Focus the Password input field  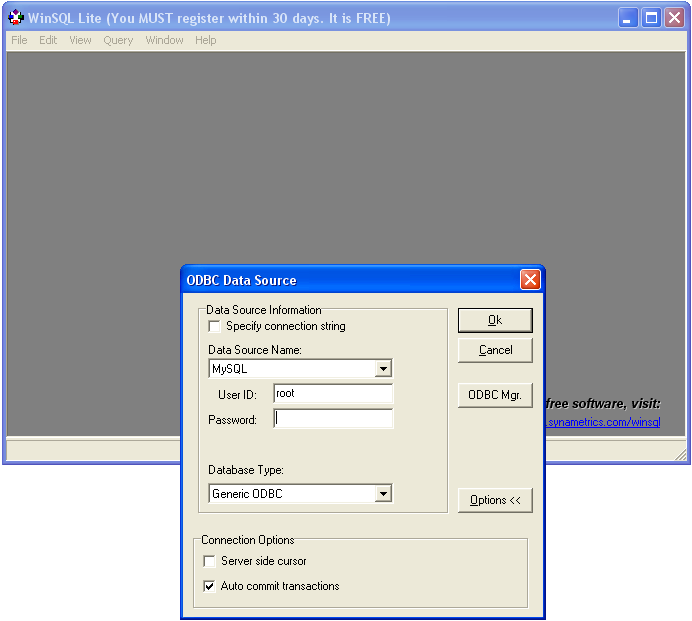pos(333,418)
